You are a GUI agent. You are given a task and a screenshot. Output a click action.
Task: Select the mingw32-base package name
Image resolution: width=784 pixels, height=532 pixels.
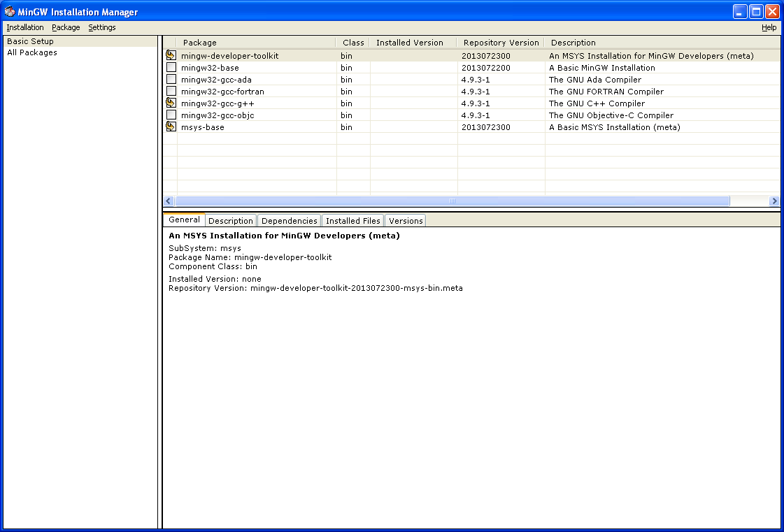210,68
